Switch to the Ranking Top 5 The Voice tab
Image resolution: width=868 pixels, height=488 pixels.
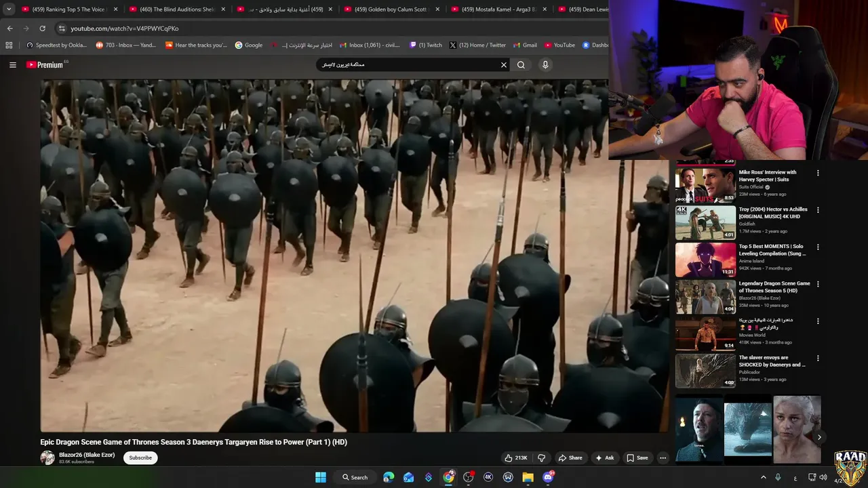pyautogui.click(x=69, y=9)
